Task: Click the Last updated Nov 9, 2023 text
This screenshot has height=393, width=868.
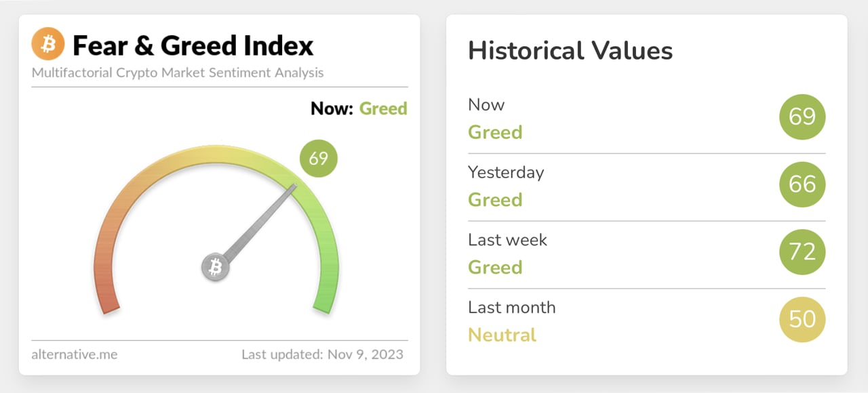Action: click(x=322, y=354)
